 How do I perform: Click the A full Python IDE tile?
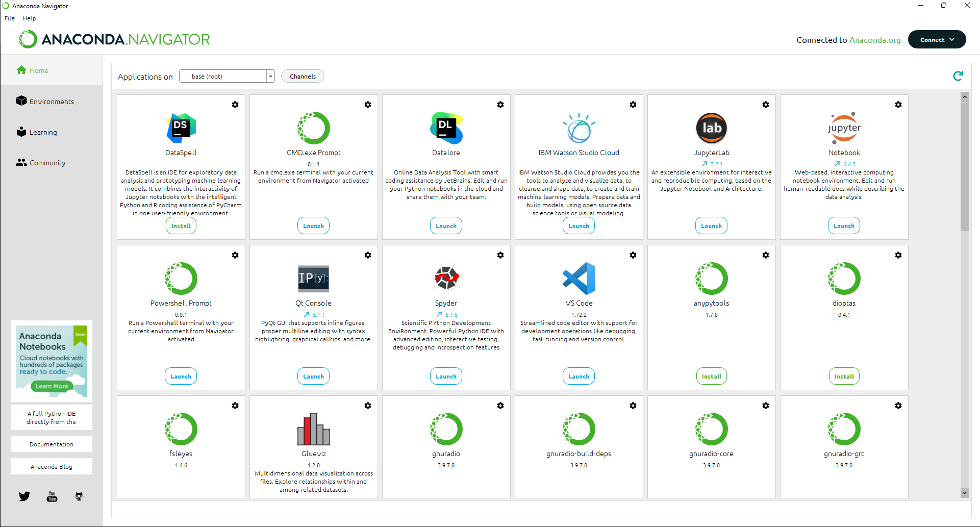click(52, 418)
